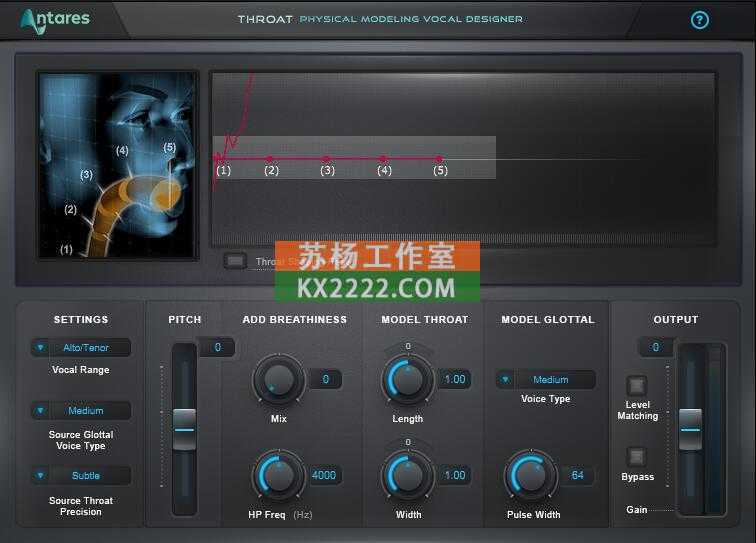Open the help question mark icon
This screenshot has height=543, width=756.
click(x=700, y=20)
